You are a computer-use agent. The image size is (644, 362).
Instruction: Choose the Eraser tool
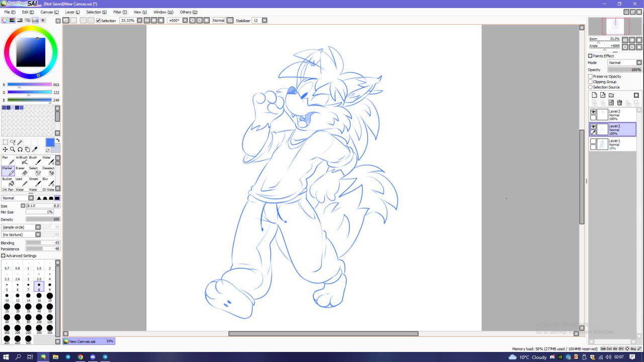tap(22, 171)
